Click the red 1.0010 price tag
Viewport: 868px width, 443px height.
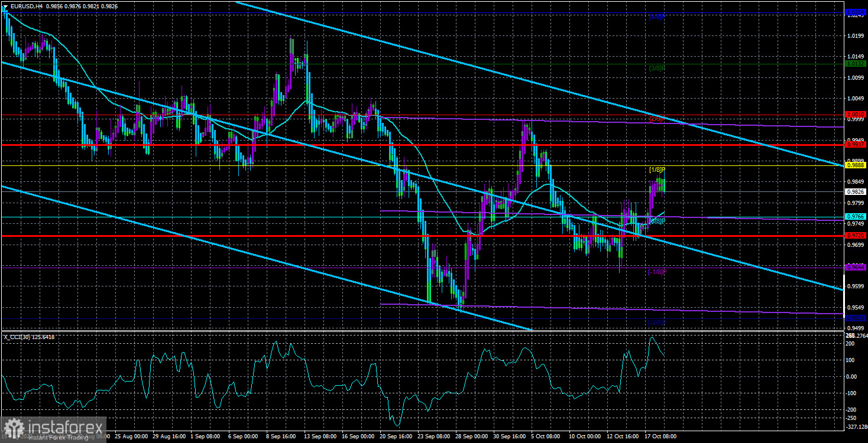[856, 115]
